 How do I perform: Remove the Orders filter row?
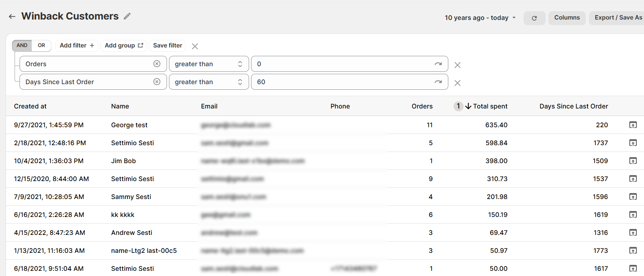pyautogui.click(x=457, y=65)
